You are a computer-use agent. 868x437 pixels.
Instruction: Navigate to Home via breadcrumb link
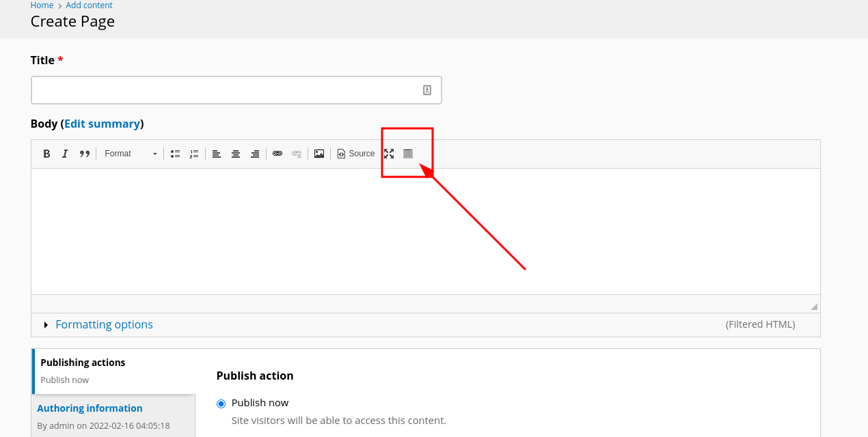pyautogui.click(x=42, y=5)
